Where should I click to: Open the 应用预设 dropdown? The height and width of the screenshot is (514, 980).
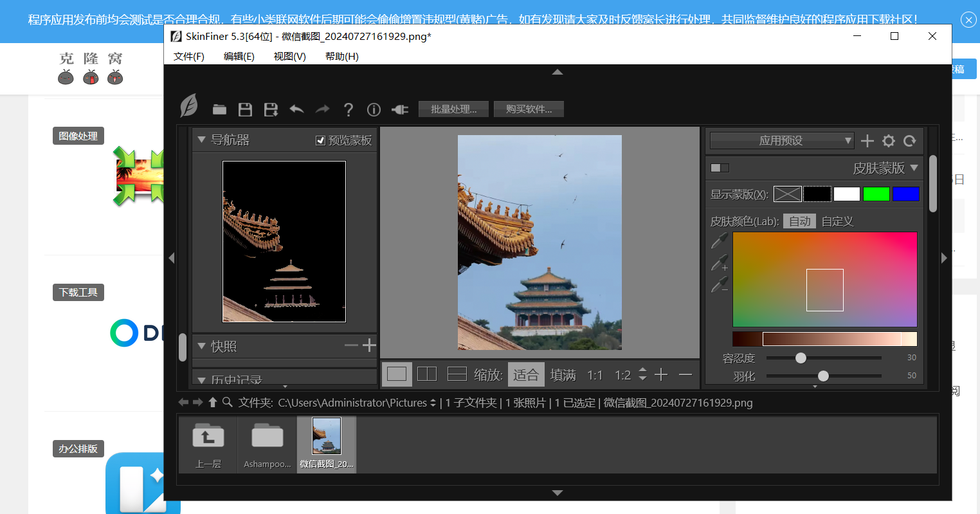pyautogui.click(x=781, y=140)
